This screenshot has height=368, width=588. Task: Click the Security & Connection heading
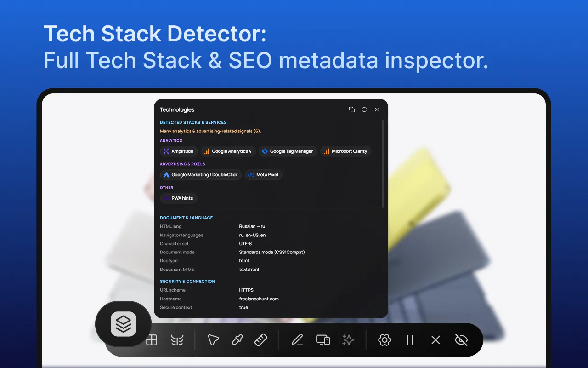pos(187,282)
